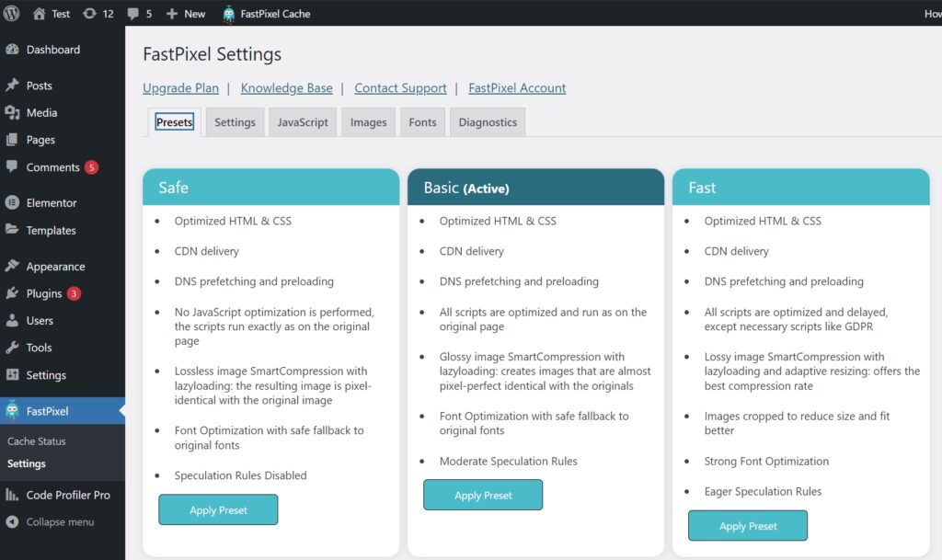Click the Users person icon

(x=12, y=320)
